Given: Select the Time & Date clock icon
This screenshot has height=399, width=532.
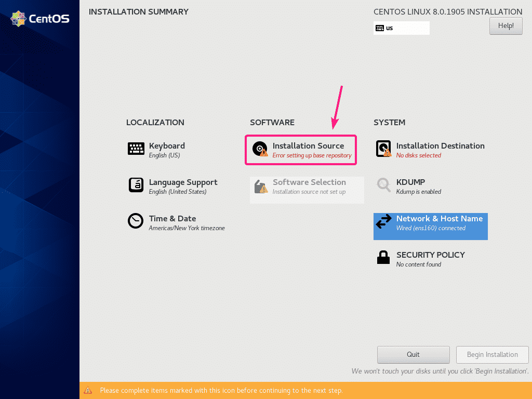Looking at the screenshot, I should (136, 222).
